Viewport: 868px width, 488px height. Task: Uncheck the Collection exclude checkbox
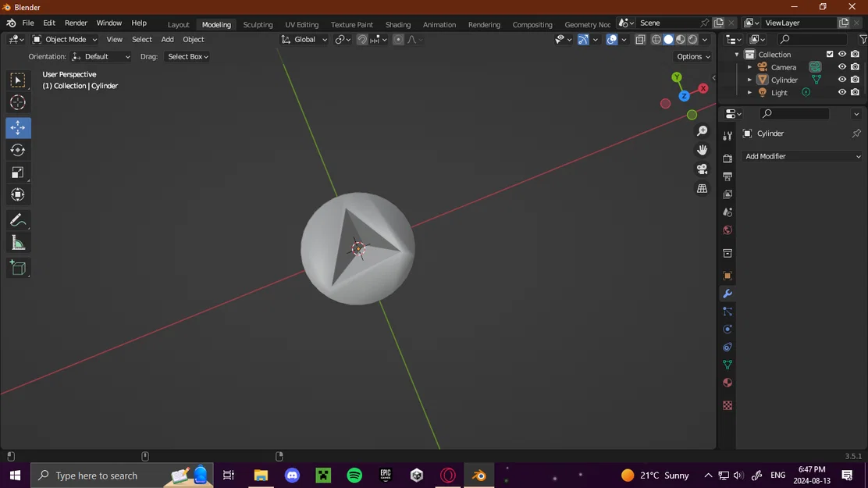(829, 55)
